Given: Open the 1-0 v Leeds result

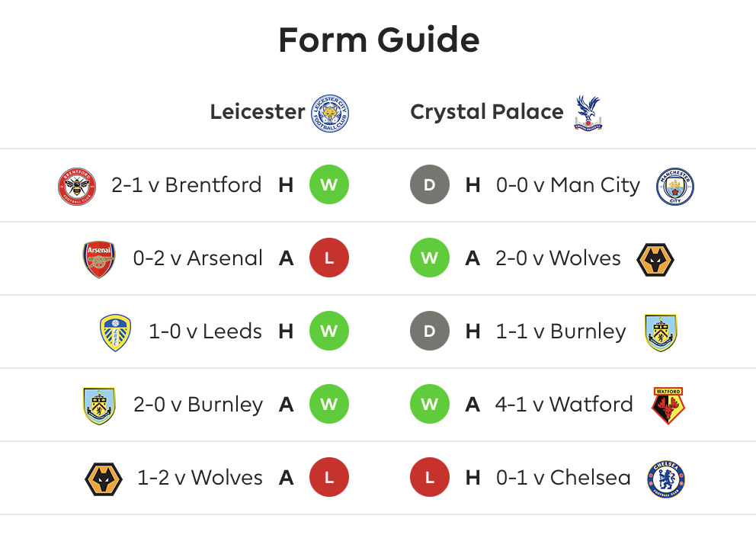Looking at the screenshot, I should point(205,331).
